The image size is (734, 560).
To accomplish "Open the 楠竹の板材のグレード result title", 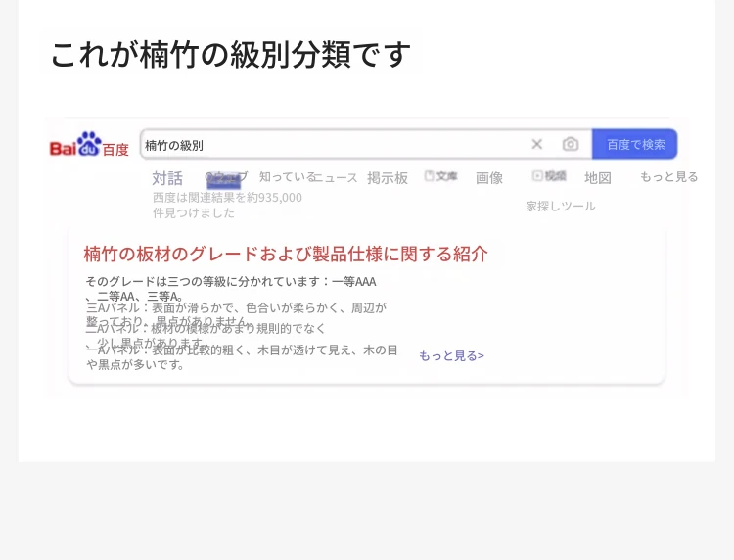I will [x=286, y=255].
